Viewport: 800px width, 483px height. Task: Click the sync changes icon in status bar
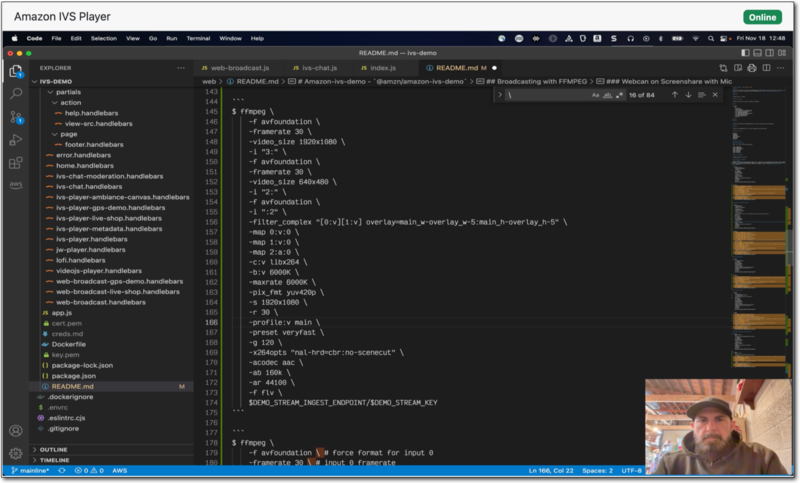62,470
